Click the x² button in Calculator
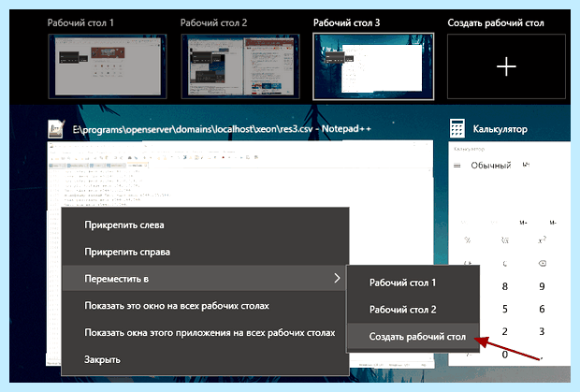This screenshot has height=392, width=580. point(542,240)
